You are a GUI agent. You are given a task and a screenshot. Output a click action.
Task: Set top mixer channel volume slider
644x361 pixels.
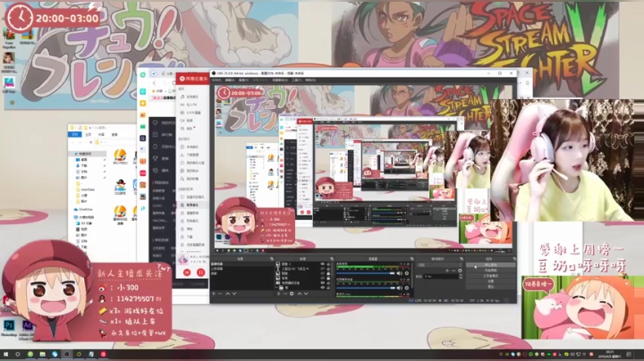click(366, 273)
